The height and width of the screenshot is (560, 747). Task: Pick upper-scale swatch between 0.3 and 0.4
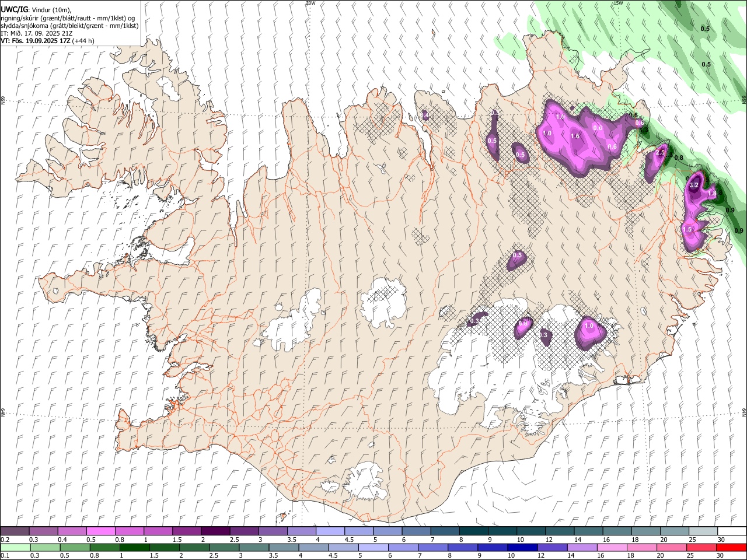click(44, 531)
